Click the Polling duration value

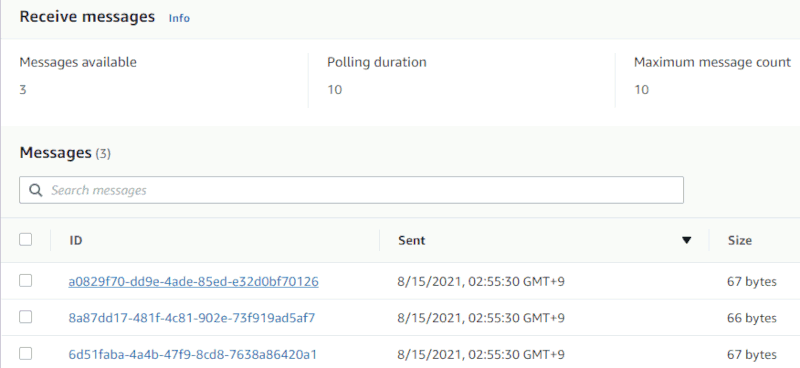coord(335,90)
